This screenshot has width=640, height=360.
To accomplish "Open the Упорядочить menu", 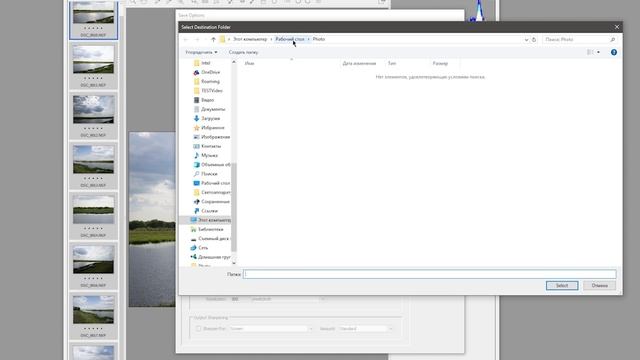I will point(201,52).
